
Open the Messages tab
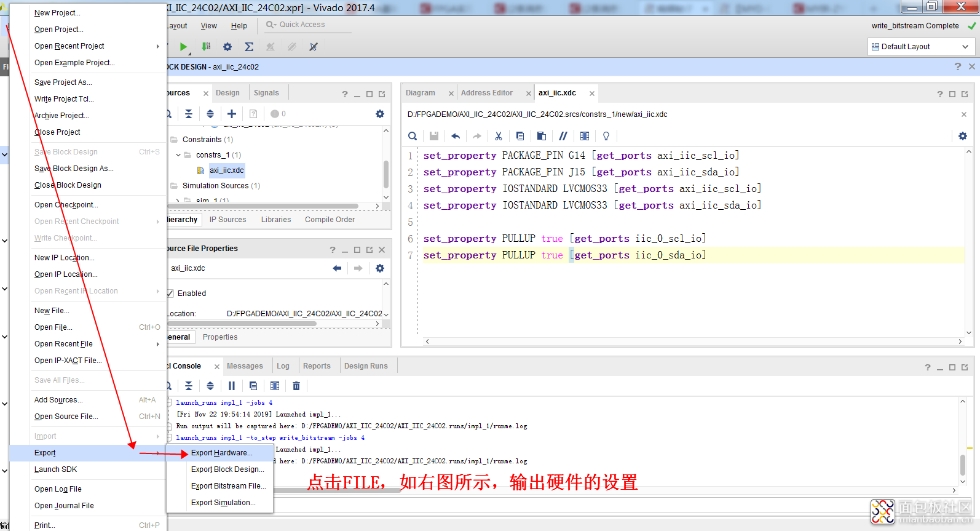click(245, 366)
